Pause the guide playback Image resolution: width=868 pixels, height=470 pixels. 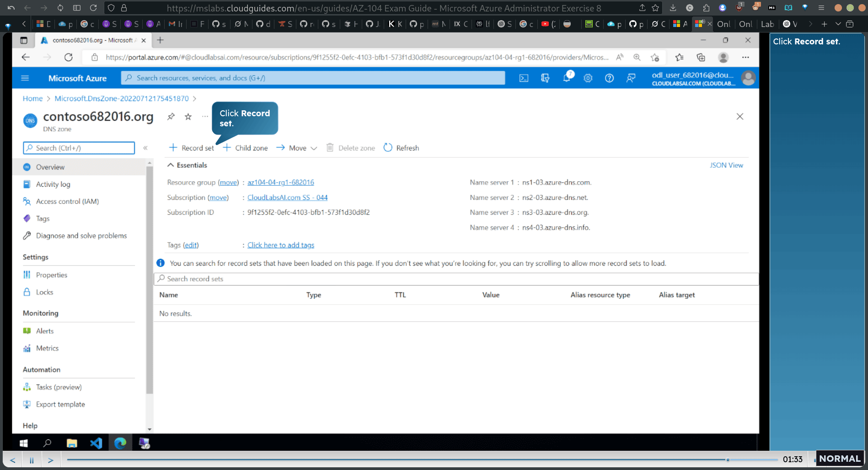32,460
